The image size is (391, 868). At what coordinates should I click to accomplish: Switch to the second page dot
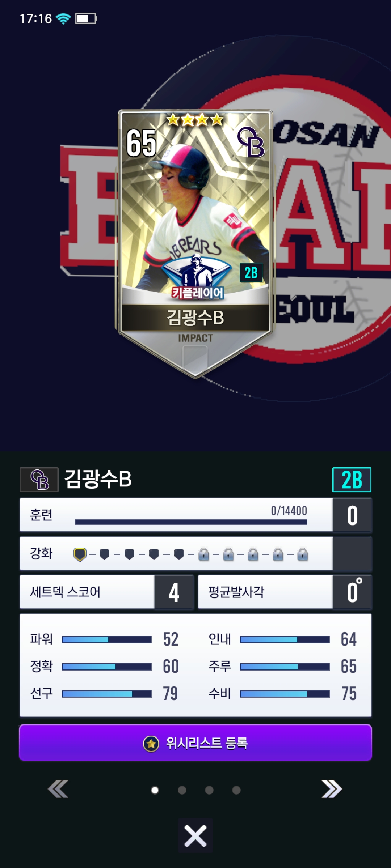[x=182, y=790]
